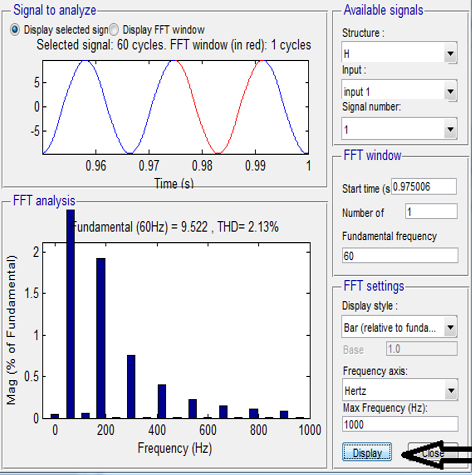Click the Display button
The image size is (472, 475).
tap(367, 452)
